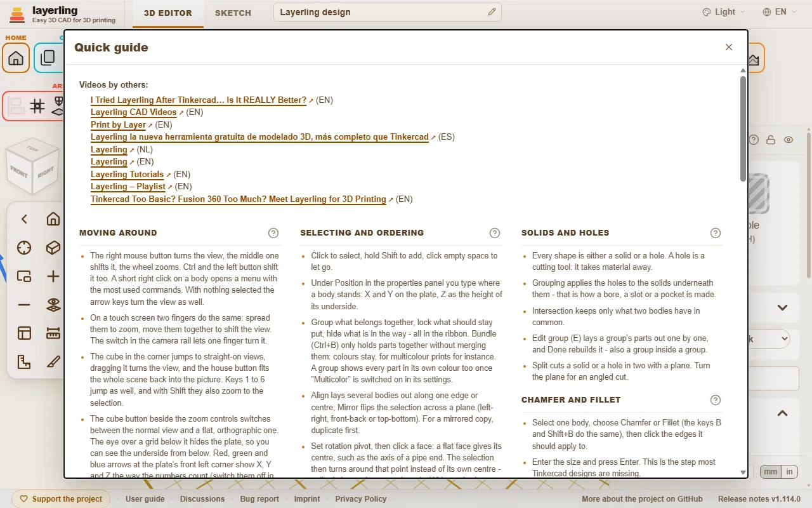Viewport: 812px width, 508px height.
Task: Expand the section with the down chevron
Action: coord(782,308)
